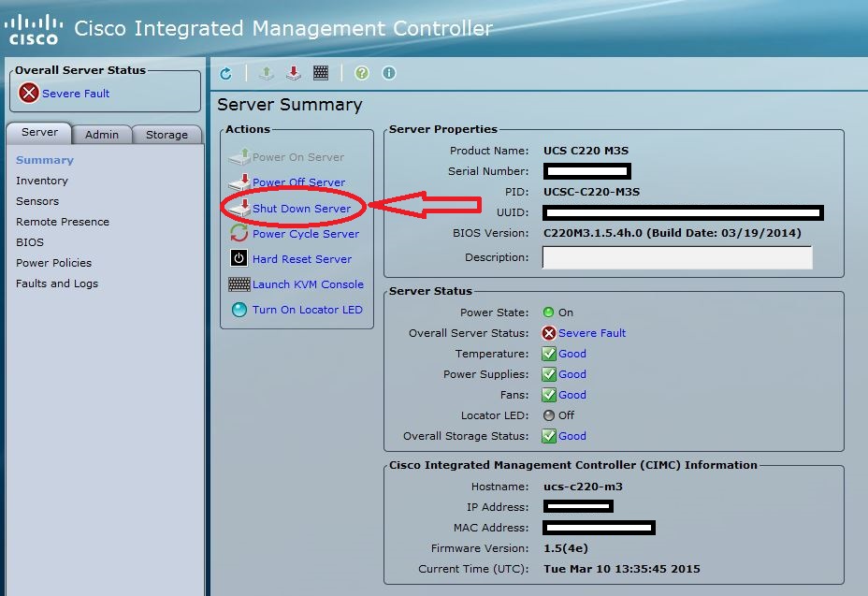The height and width of the screenshot is (596, 868).
Task: Click the red Severe Fault icon in Overall Server Status panel
Action: pos(29,93)
